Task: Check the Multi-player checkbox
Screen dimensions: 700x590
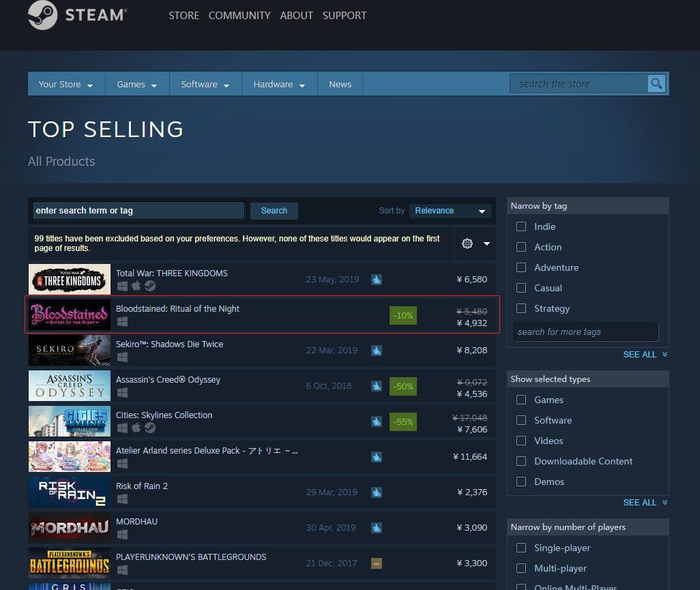Action: [x=521, y=568]
